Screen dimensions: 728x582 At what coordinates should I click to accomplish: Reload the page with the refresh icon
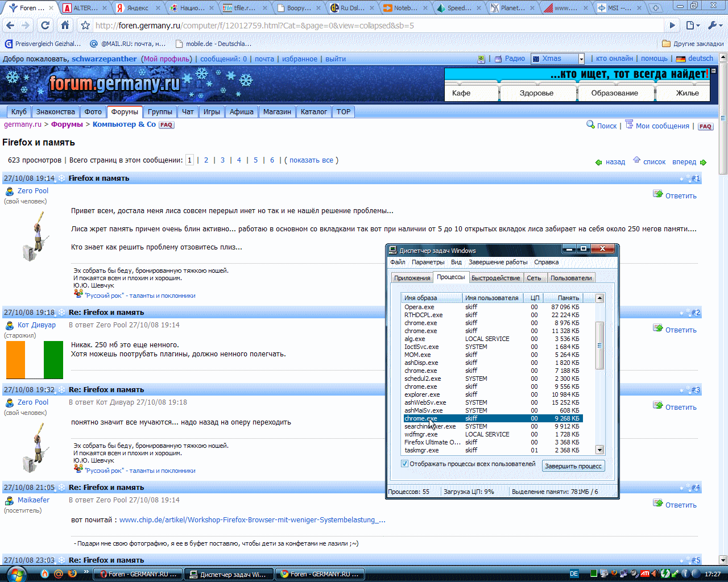pos(45,26)
